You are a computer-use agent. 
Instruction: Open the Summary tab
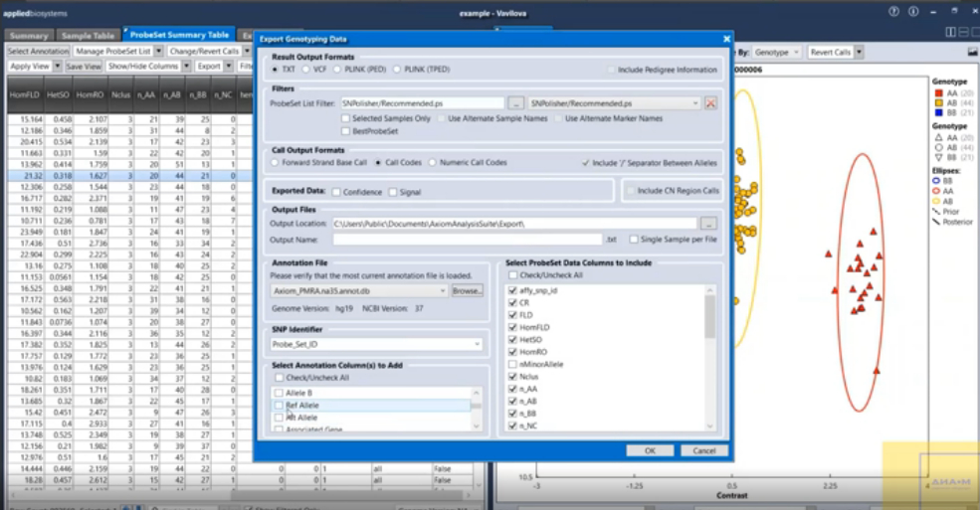coord(27,35)
